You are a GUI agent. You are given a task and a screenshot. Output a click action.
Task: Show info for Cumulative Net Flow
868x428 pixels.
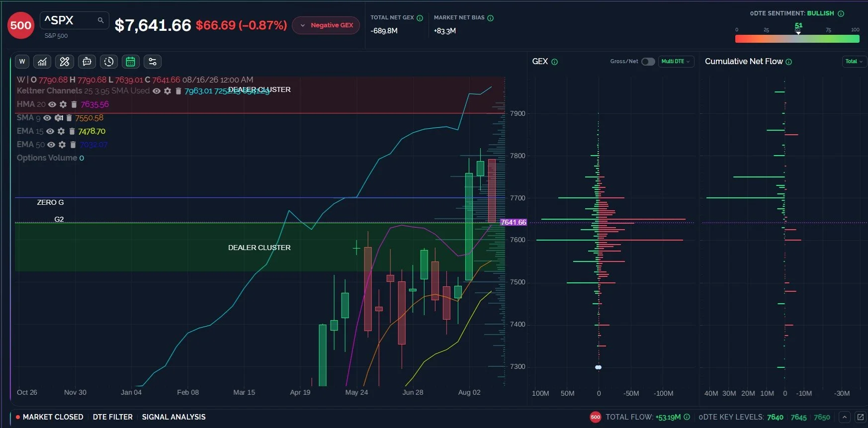pos(789,62)
